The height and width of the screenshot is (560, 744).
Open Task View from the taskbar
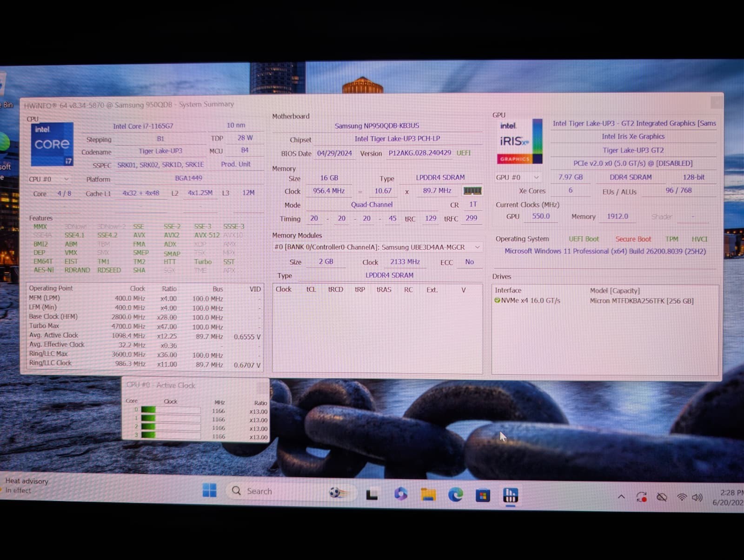tap(372, 494)
